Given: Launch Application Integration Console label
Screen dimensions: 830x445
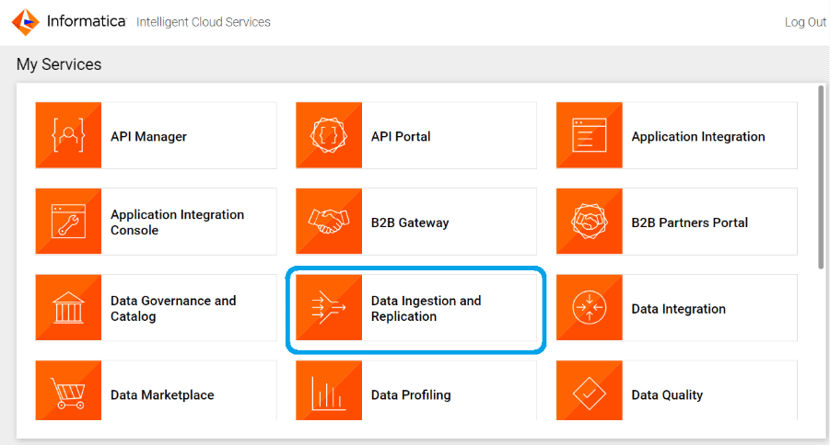Looking at the screenshot, I should [177, 222].
